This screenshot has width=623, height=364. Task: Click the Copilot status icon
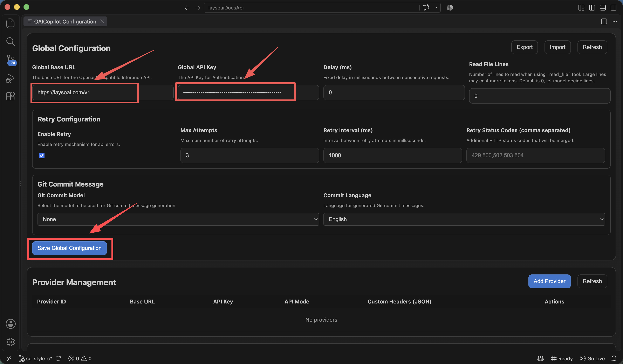pos(541,358)
